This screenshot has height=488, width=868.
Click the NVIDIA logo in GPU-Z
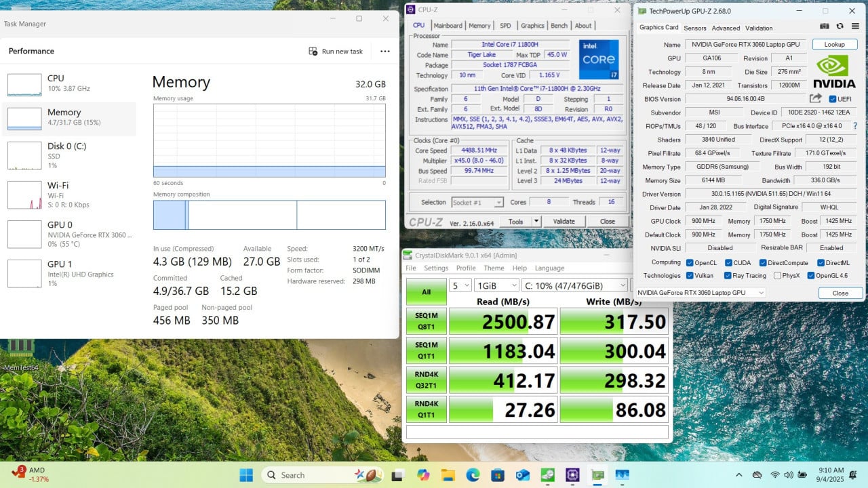tap(834, 72)
